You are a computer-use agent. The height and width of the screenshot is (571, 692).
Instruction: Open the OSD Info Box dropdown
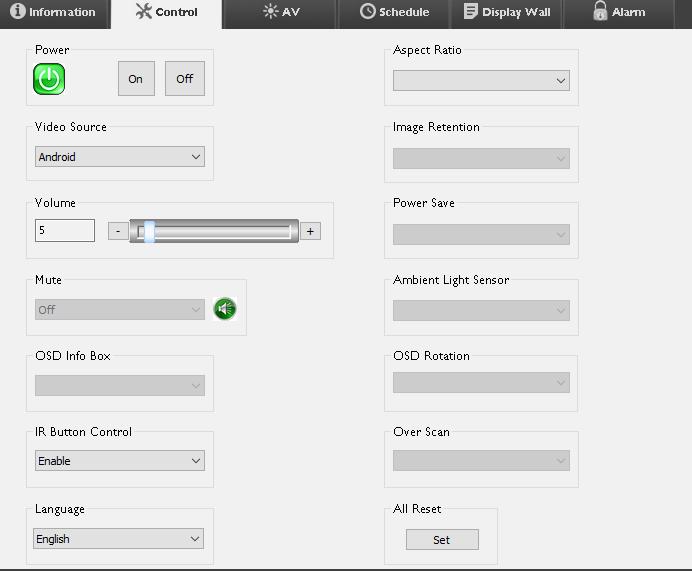[120, 385]
